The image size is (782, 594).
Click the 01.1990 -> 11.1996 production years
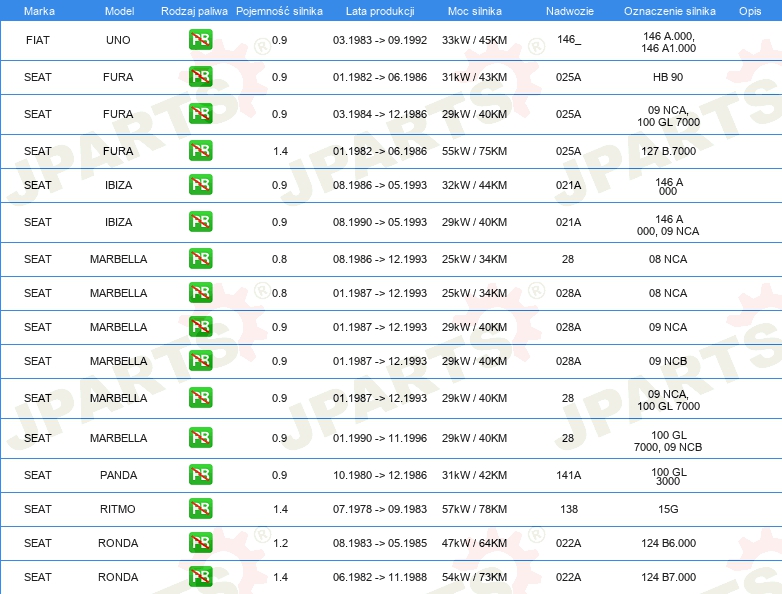click(x=380, y=438)
